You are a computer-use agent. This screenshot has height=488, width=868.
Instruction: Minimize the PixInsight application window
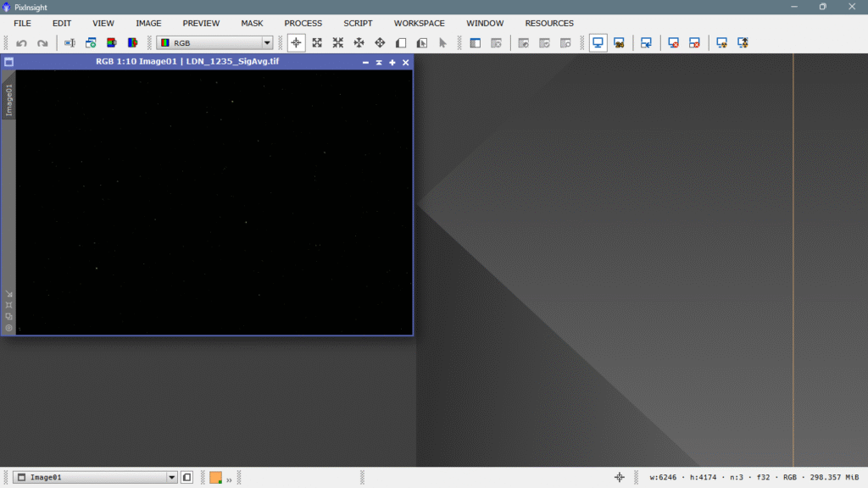tap(794, 7)
